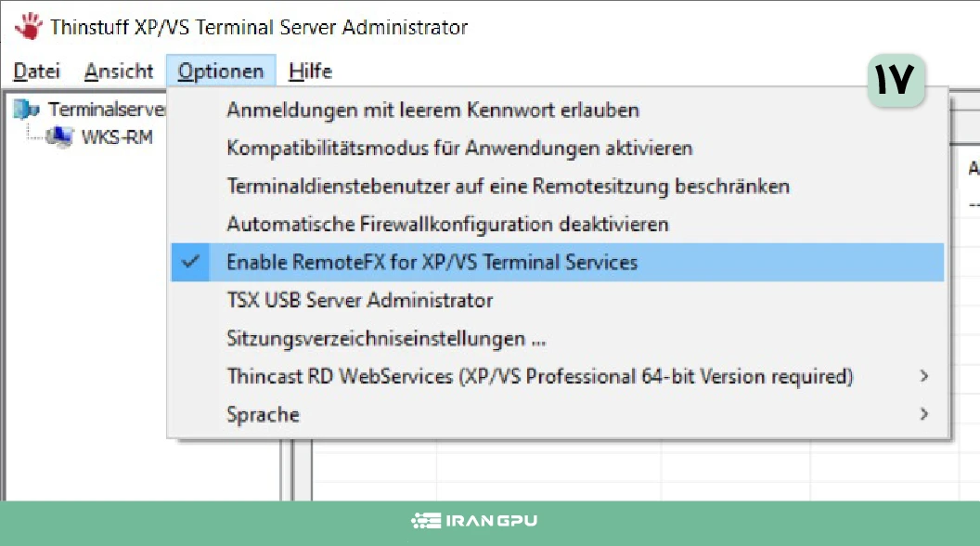
Task: Toggle Terminaldienstebenutzer auf eine Remotesitzung beschränken
Action: tap(508, 186)
